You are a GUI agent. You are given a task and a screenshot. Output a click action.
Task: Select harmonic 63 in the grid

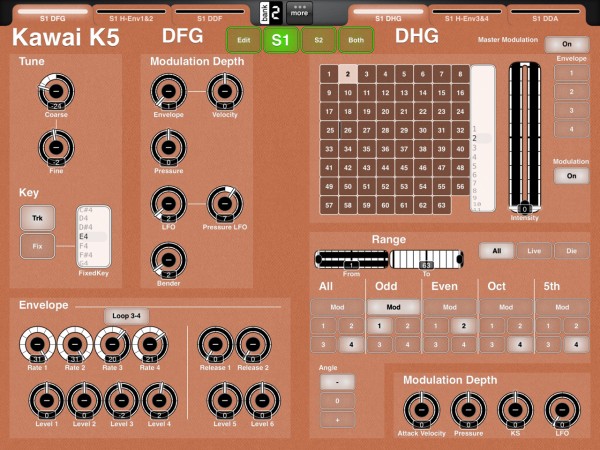coord(441,205)
